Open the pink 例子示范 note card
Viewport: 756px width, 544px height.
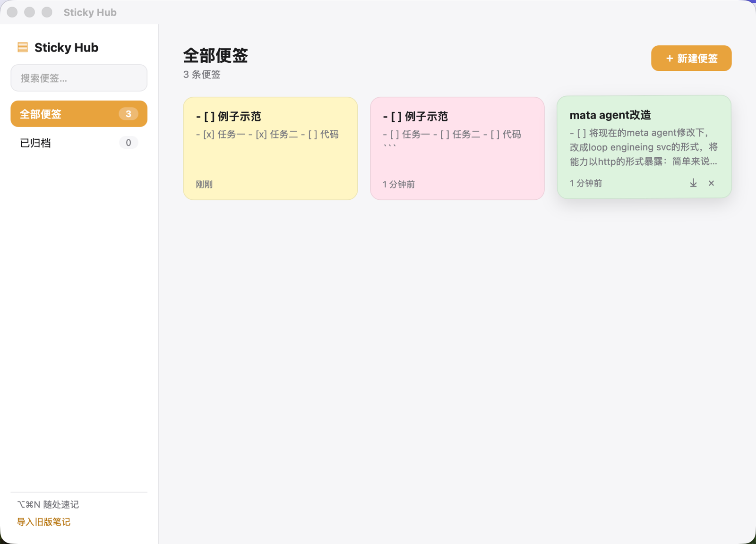point(457,148)
